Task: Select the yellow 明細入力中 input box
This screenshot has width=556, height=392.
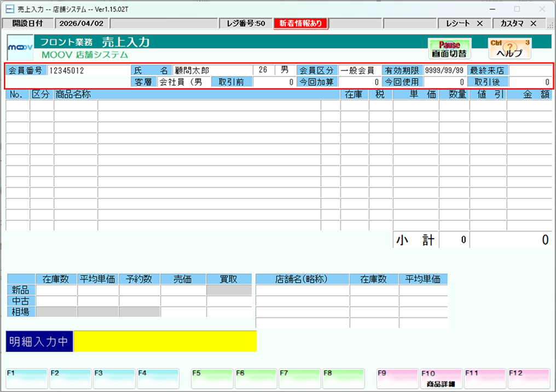Action: (x=165, y=342)
